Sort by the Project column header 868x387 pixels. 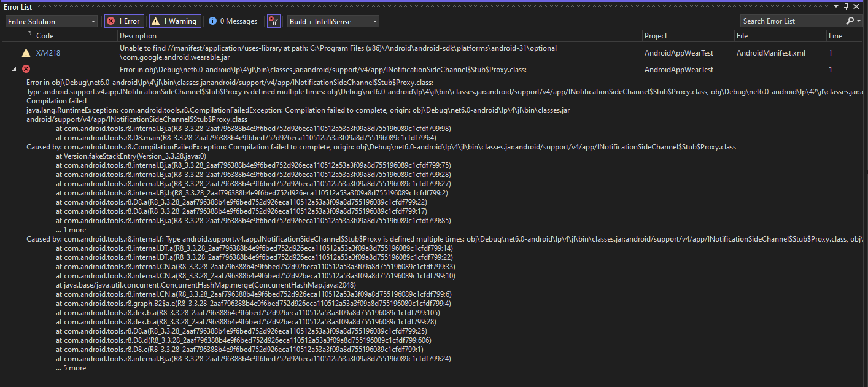655,36
